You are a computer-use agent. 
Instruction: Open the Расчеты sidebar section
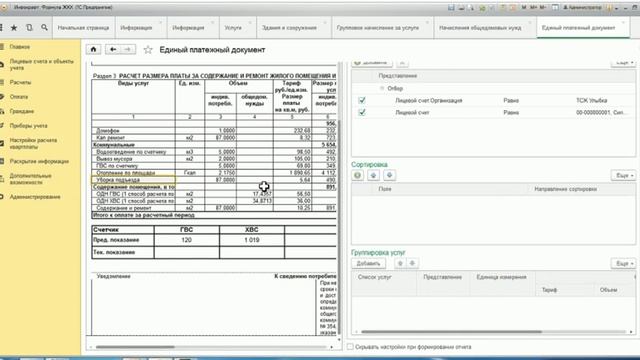coord(20,82)
